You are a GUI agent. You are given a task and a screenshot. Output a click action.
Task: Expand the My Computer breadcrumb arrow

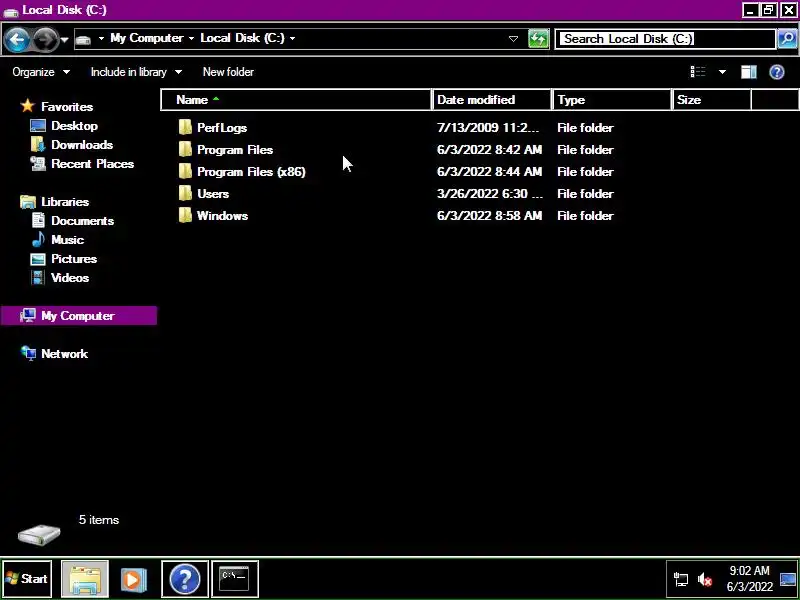(191, 38)
